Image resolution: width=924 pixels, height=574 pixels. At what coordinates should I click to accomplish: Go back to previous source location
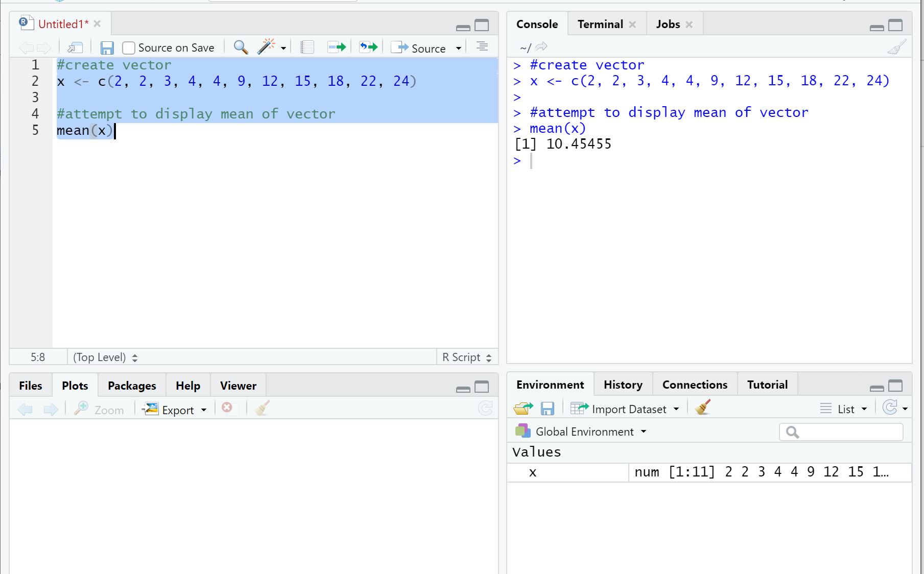pyautogui.click(x=26, y=48)
